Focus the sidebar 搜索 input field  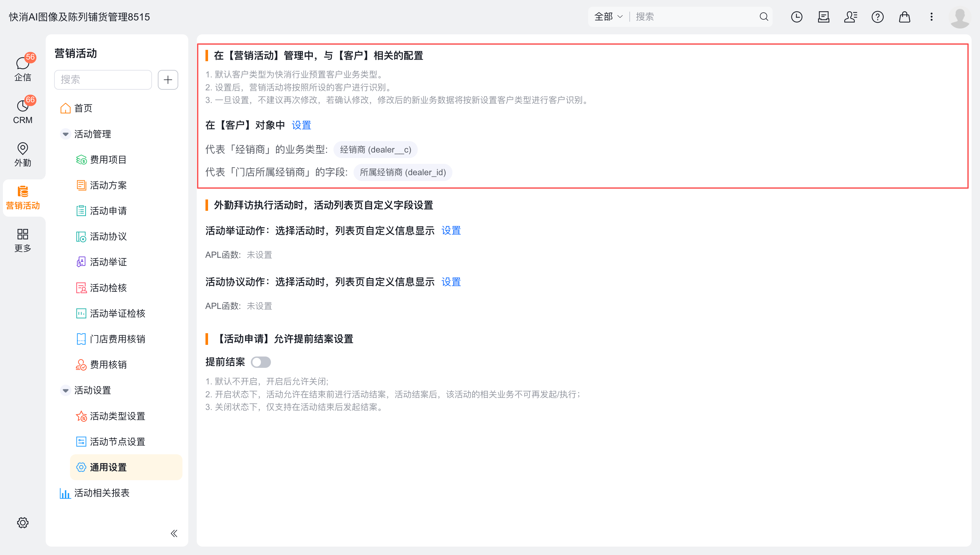coord(103,80)
